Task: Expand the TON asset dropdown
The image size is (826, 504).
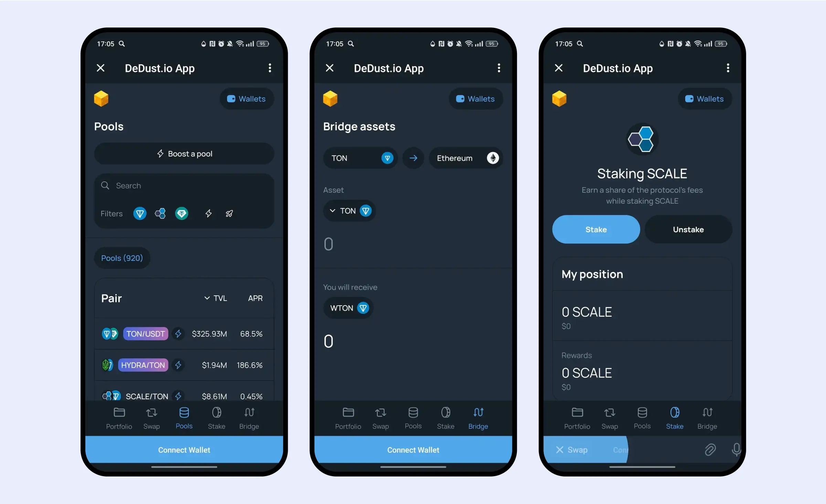Action: point(348,211)
